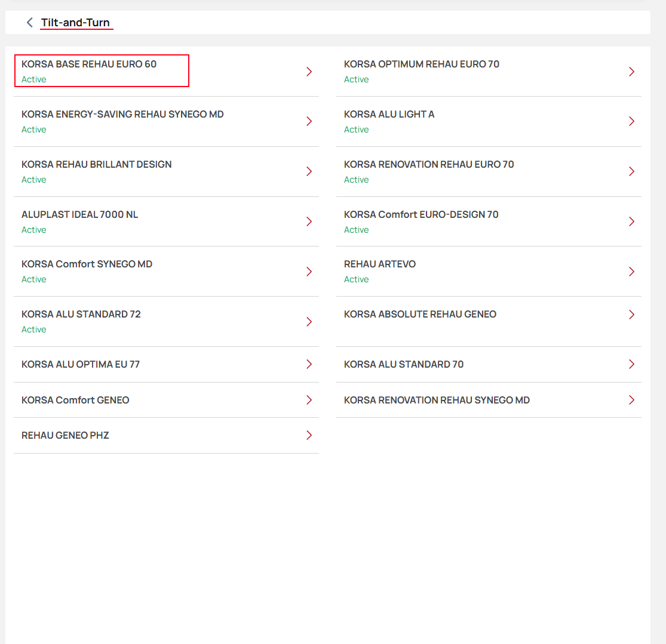Click Active label under KORSA ALU LIGHT A
The height and width of the screenshot is (644, 666).
tap(357, 130)
